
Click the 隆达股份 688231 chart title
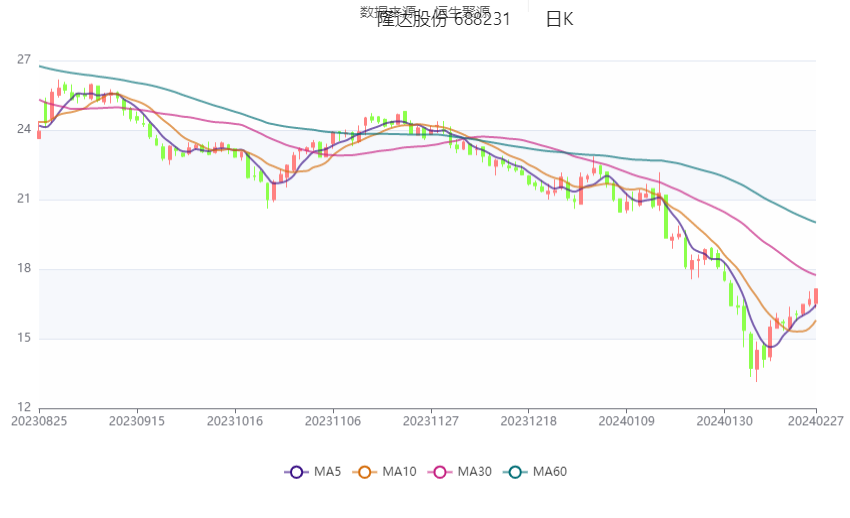[443, 20]
